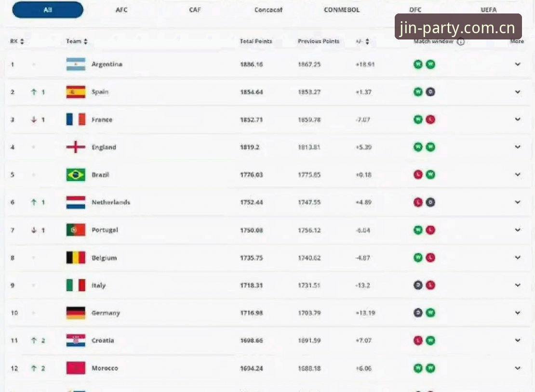Expand the Argentina row details
The width and height of the screenshot is (535, 392).
coord(518,64)
